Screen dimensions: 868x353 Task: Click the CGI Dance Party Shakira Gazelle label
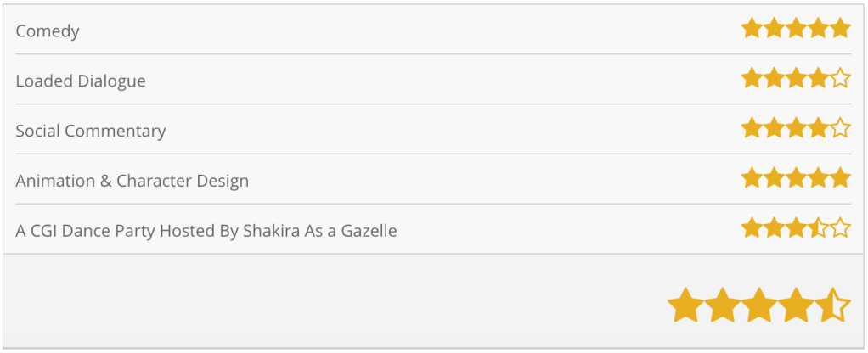click(206, 231)
